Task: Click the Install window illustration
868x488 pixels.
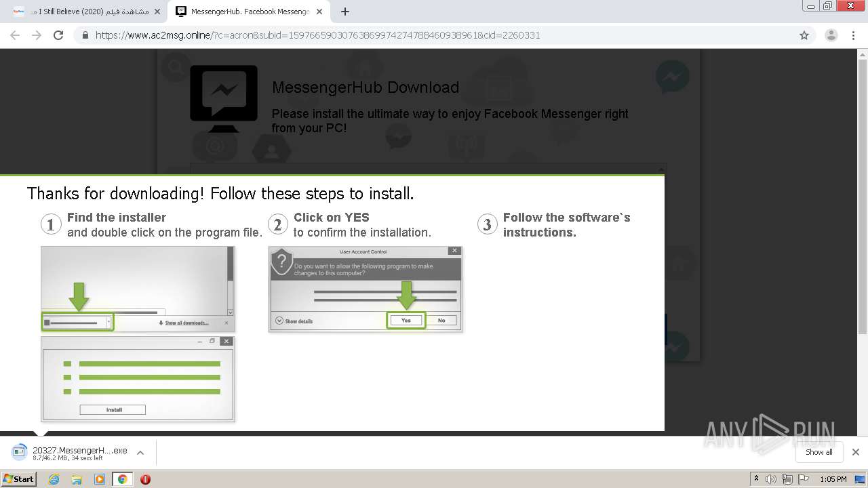Action: [x=138, y=379]
